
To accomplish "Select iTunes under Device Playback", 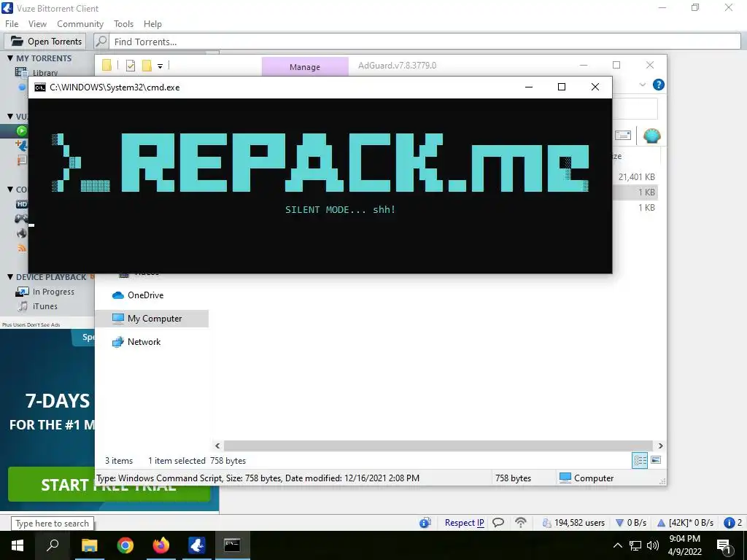I will pos(44,306).
